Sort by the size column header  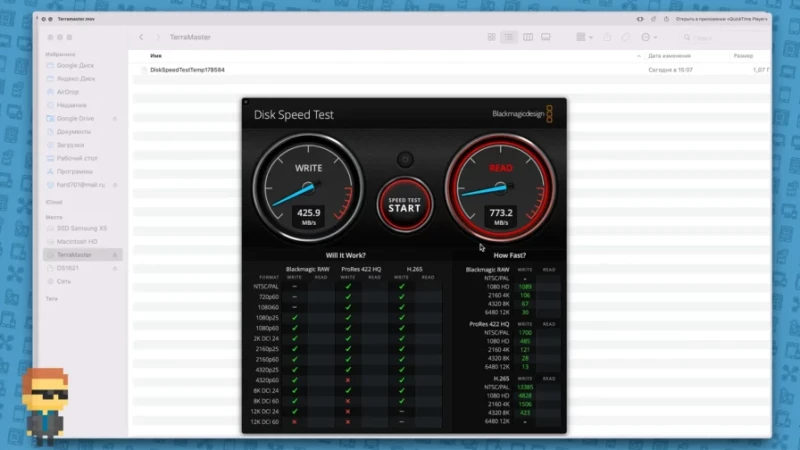click(743, 56)
